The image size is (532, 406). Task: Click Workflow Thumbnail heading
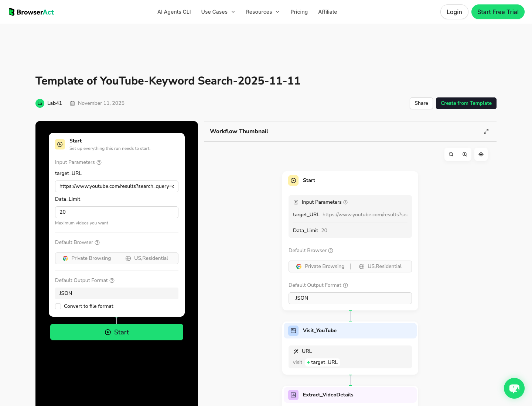pos(239,131)
